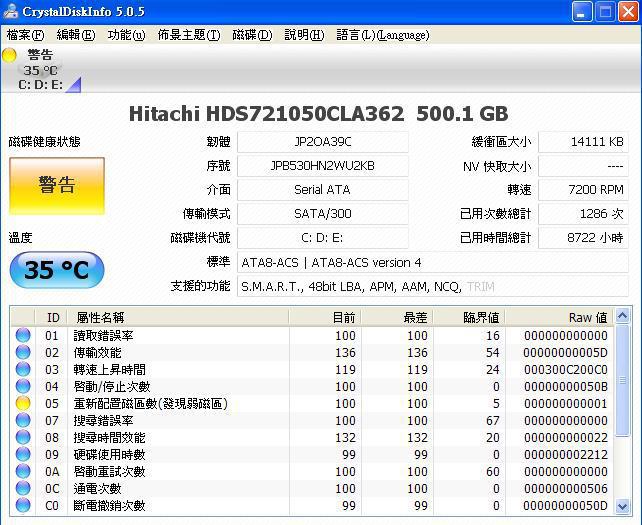Click the 最差 column header
This screenshot has width=642, height=525.
coord(397,318)
